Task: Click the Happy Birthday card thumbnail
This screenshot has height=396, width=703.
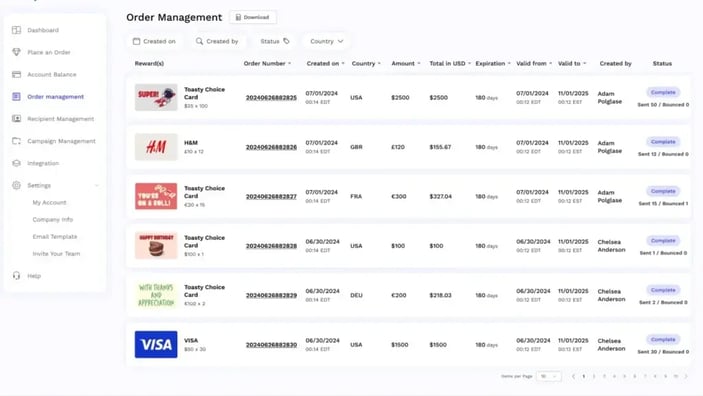Action: click(x=156, y=245)
